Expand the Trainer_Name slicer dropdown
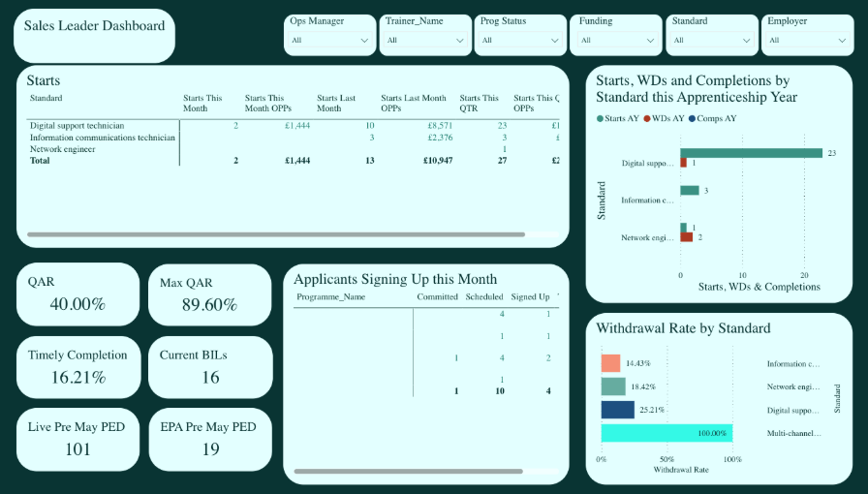Viewport: 868px width, 494px height. [x=424, y=41]
